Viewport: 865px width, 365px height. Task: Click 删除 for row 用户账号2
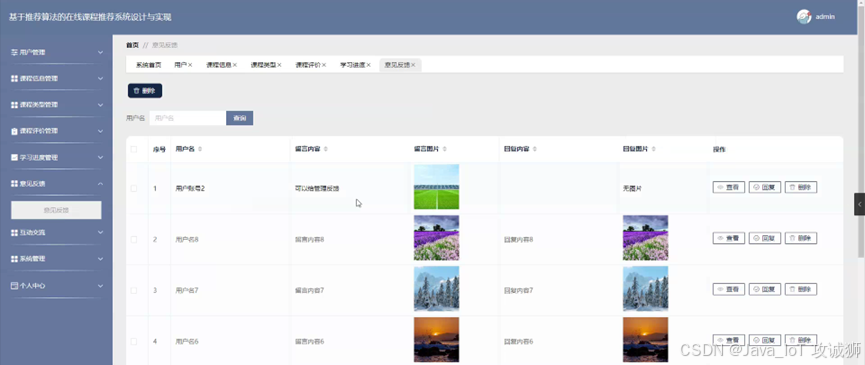point(801,187)
